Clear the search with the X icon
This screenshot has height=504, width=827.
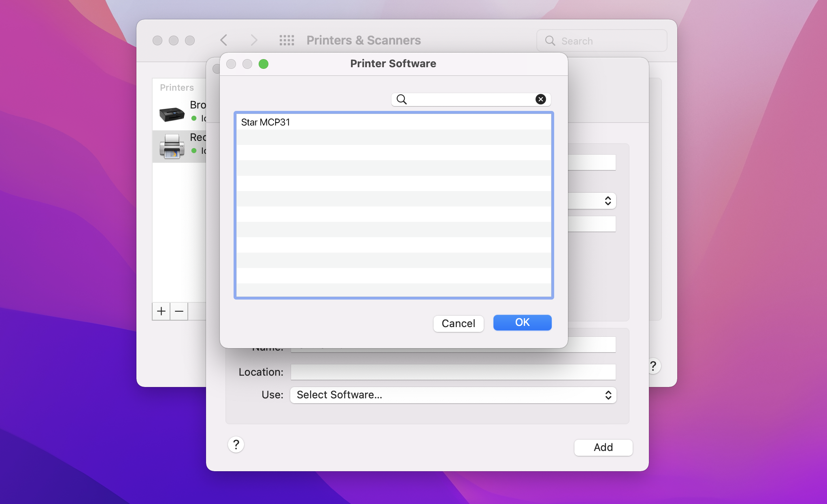[x=541, y=99]
